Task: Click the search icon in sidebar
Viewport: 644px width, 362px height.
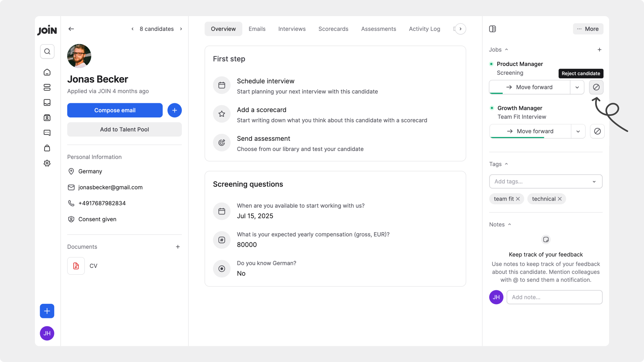Action: pyautogui.click(x=47, y=51)
